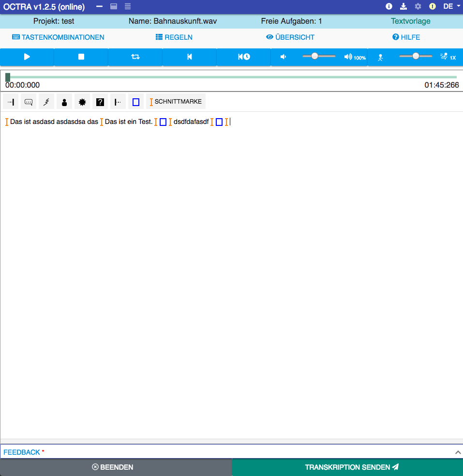
Task: Click the download icon in the title bar
Action: (x=403, y=7)
